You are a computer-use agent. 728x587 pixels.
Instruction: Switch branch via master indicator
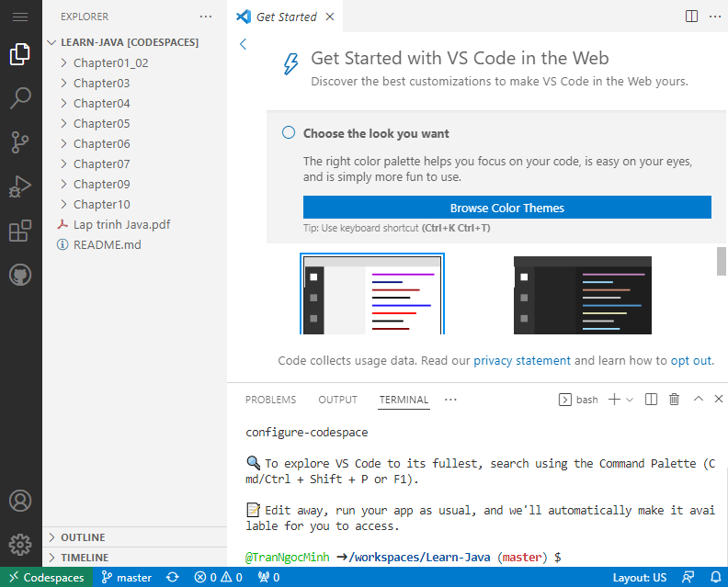pos(126,577)
